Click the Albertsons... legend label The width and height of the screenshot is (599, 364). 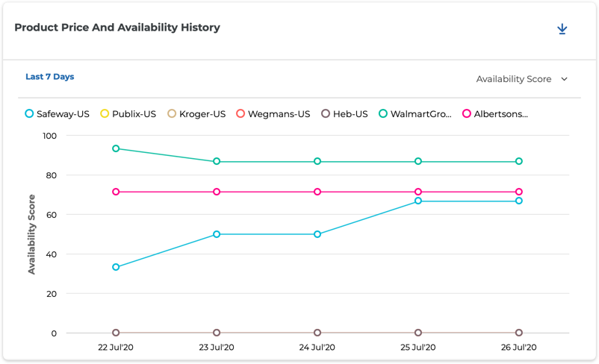coord(500,114)
